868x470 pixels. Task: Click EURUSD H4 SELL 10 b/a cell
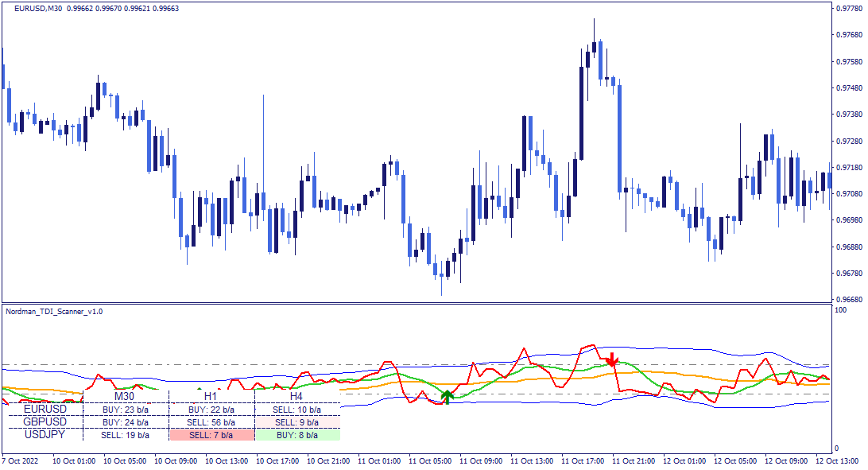point(297,410)
